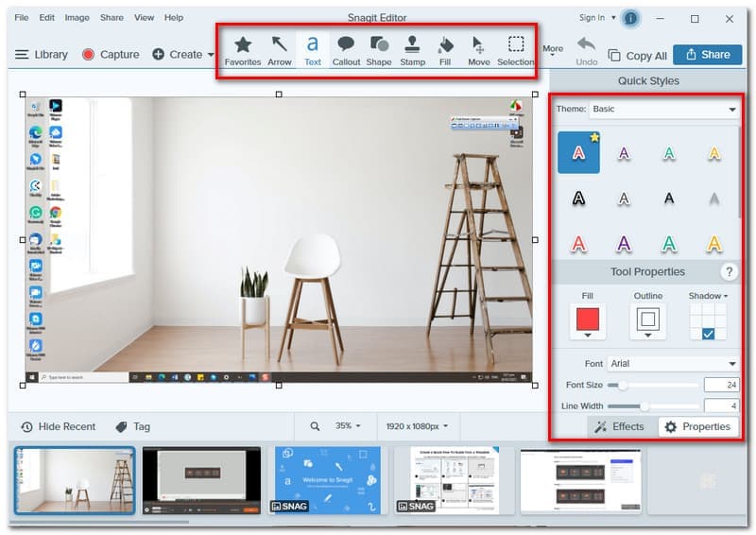This screenshot has height=535, width=756.
Task: Pick the Stamp tool
Action: tap(413, 50)
